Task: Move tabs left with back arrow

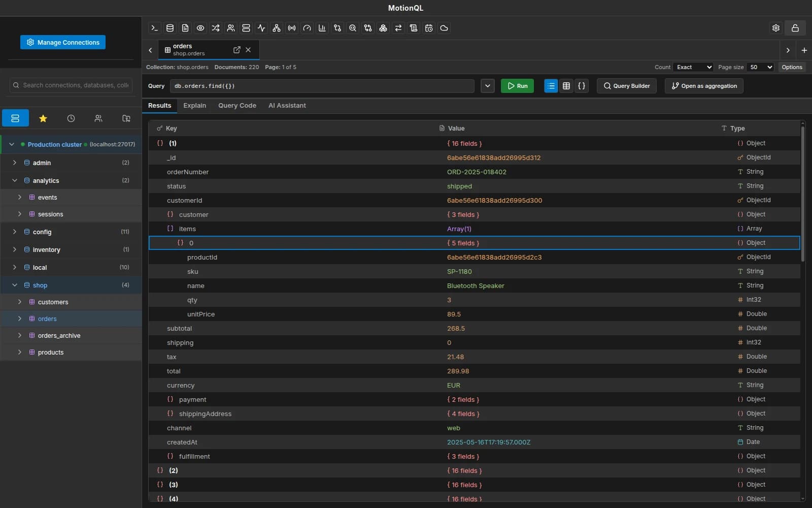Action: (x=150, y=50)
